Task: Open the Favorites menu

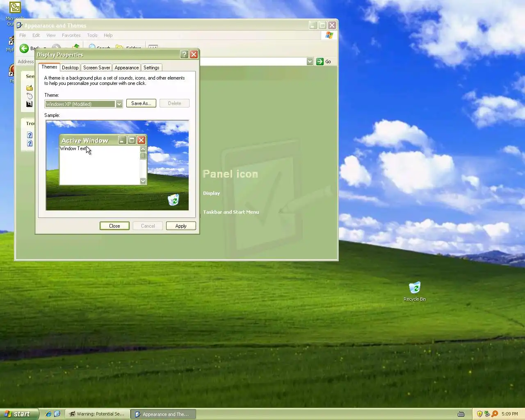Action: [71, 35]
